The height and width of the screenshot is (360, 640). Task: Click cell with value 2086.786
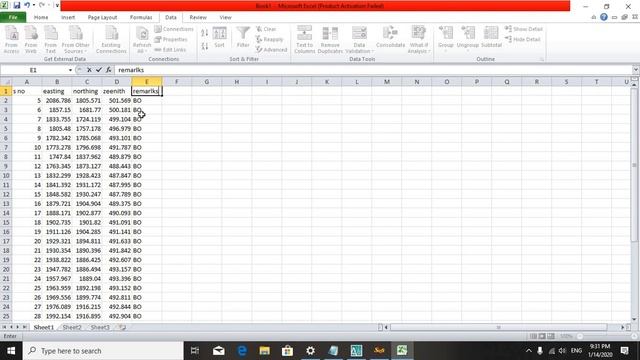click(57, 100)
